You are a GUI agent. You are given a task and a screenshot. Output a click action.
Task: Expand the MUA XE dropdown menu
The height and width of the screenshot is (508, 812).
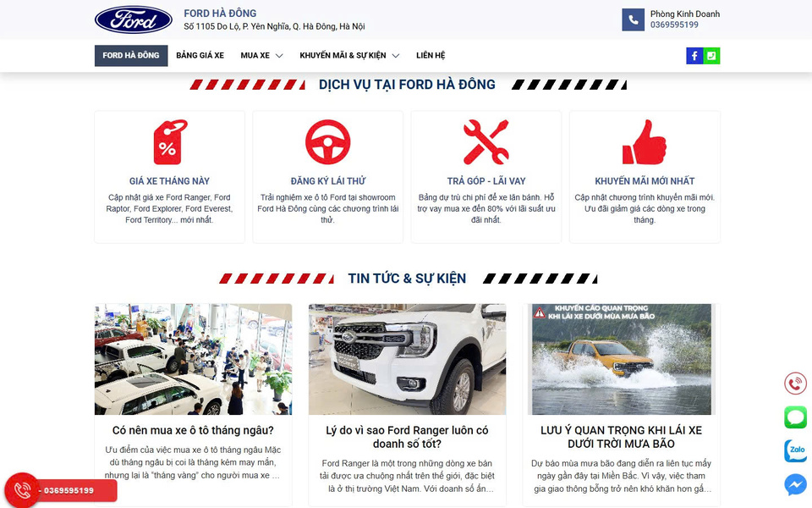[x=261, y=56]
